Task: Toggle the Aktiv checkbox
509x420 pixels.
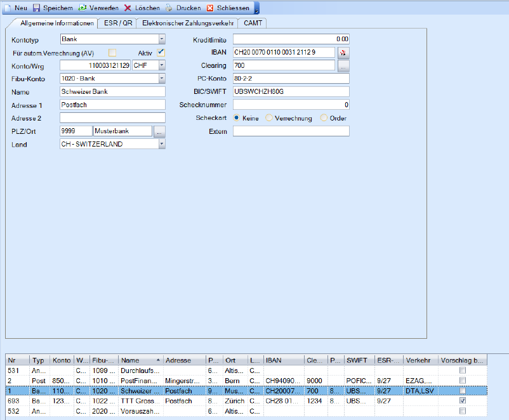Action: coord(161,52)
